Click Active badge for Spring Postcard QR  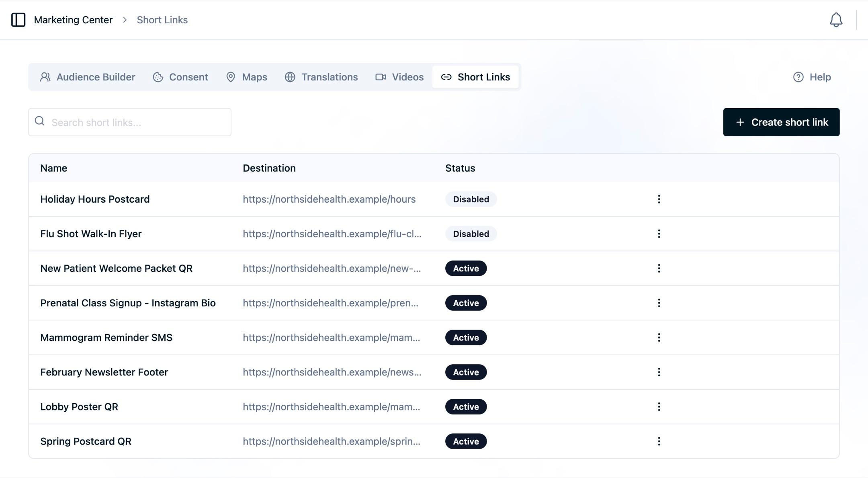pos(466,441)
